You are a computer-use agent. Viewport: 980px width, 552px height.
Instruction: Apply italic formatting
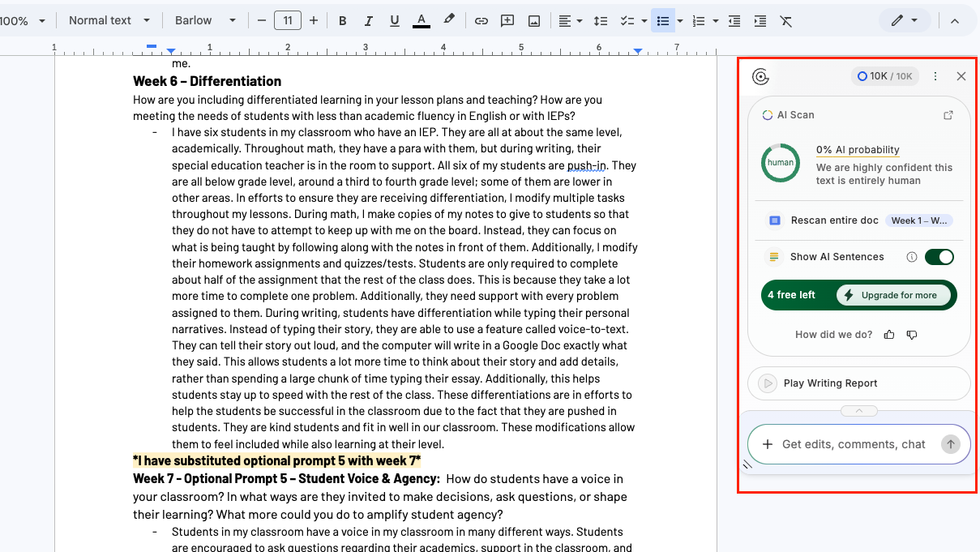point(369,21)
